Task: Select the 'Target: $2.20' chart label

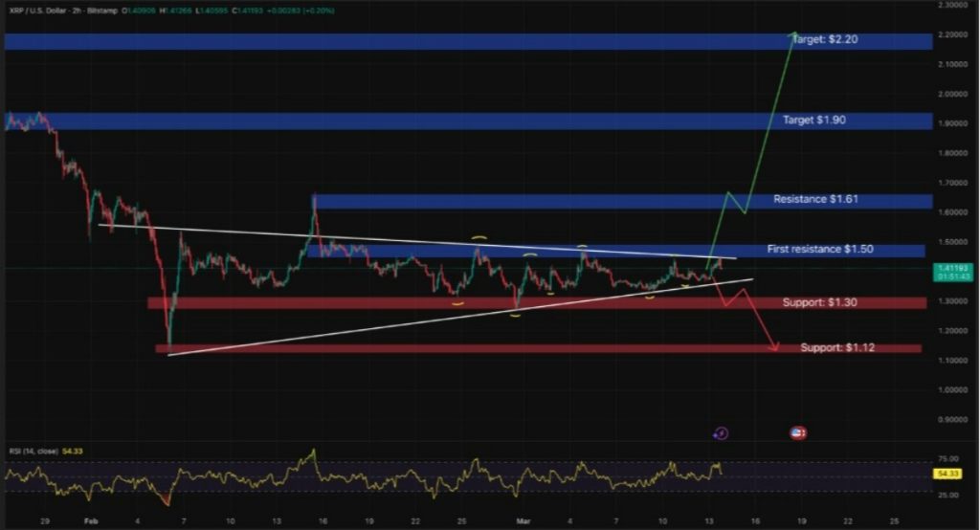Action: [825, 39]
